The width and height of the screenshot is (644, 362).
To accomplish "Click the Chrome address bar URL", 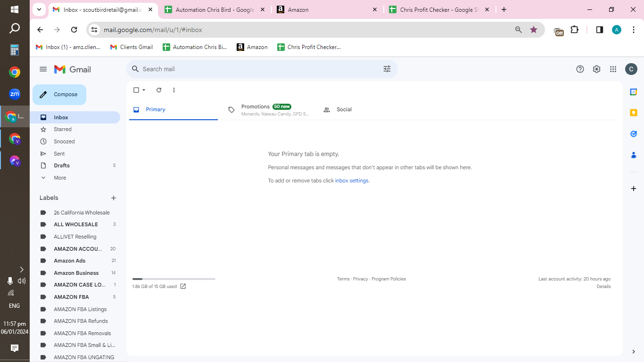I will tap(153, 30).
